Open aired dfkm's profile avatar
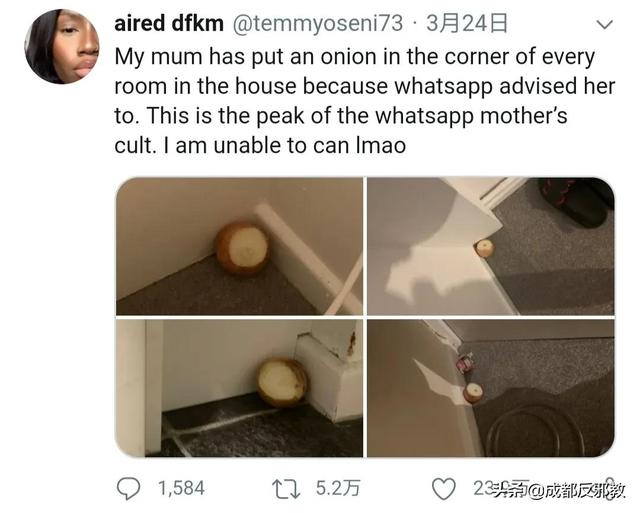 click(62, 46)
